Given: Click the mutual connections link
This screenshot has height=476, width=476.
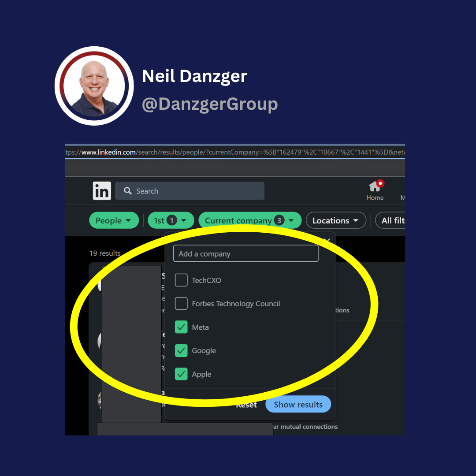Looking at the screenshot, I should [305, 427].
